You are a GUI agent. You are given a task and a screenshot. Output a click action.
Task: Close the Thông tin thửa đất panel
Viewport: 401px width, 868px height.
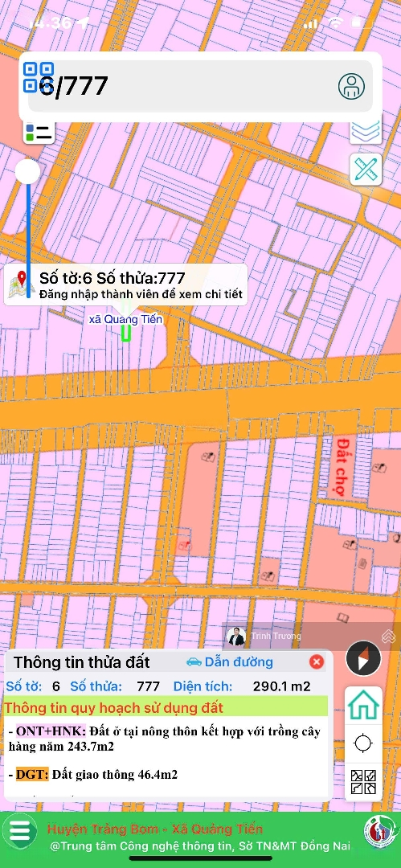click(317, 661)
